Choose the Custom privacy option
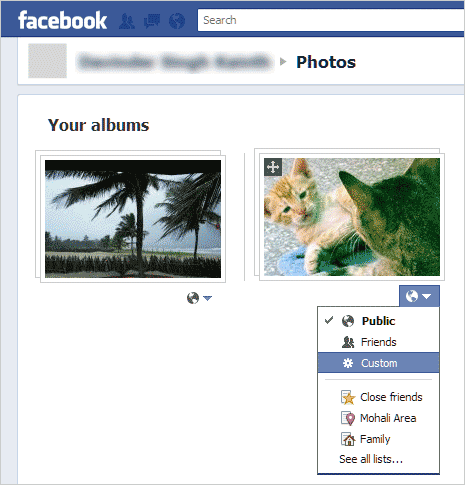This screenshot has height=485, width=465. (x=378, y=363)
